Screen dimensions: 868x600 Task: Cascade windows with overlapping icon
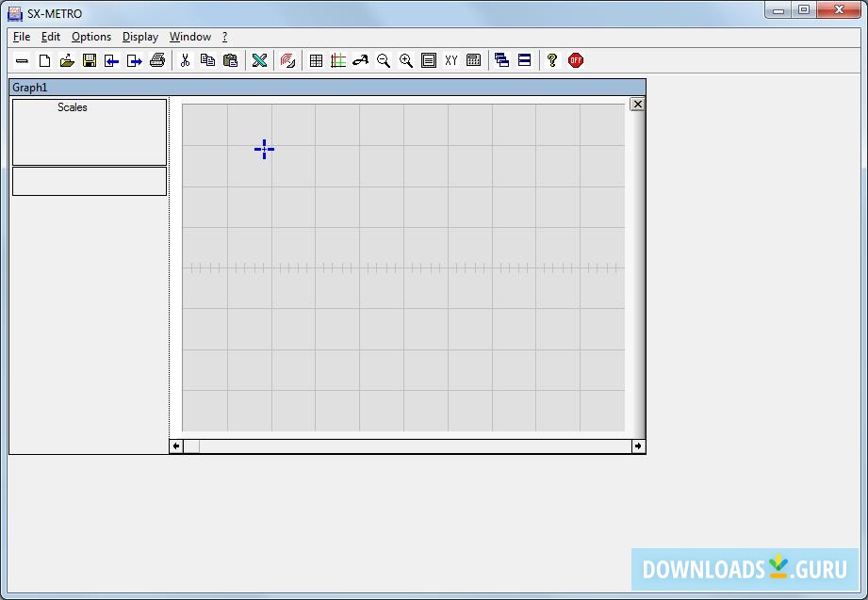click(x=502, y=60)
